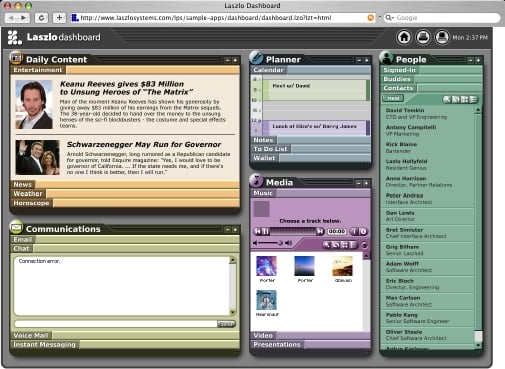Click the magnifier search icon in Media toolbar
The width and height of the screenshot is (505, 369).
(x=327, y=245)
